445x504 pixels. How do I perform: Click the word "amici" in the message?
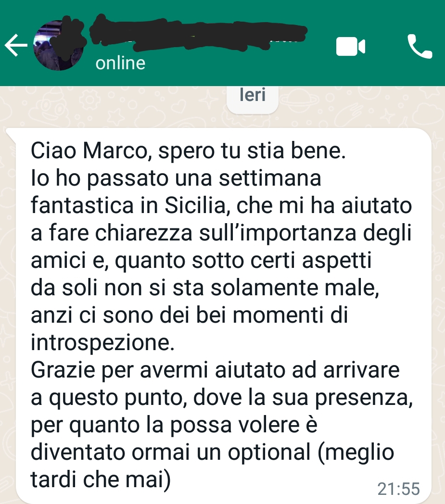pos(58,260)
